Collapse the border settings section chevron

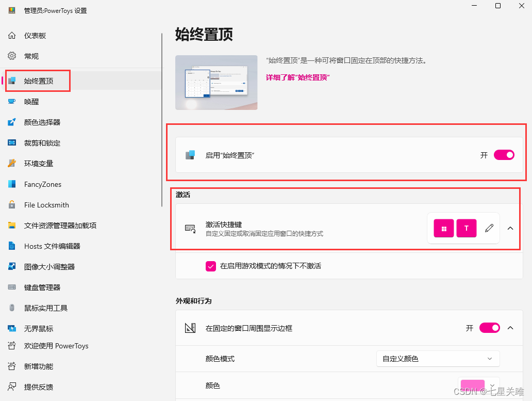pos(510,328)
